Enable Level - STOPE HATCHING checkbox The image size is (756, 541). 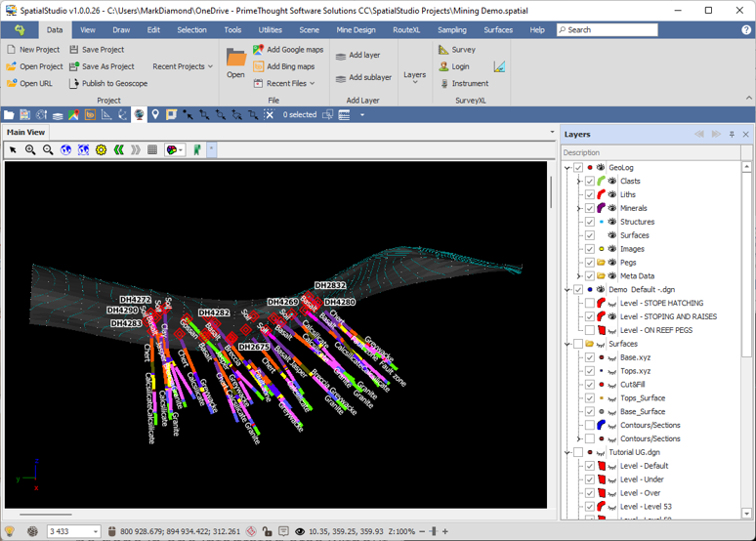point(590,304)
